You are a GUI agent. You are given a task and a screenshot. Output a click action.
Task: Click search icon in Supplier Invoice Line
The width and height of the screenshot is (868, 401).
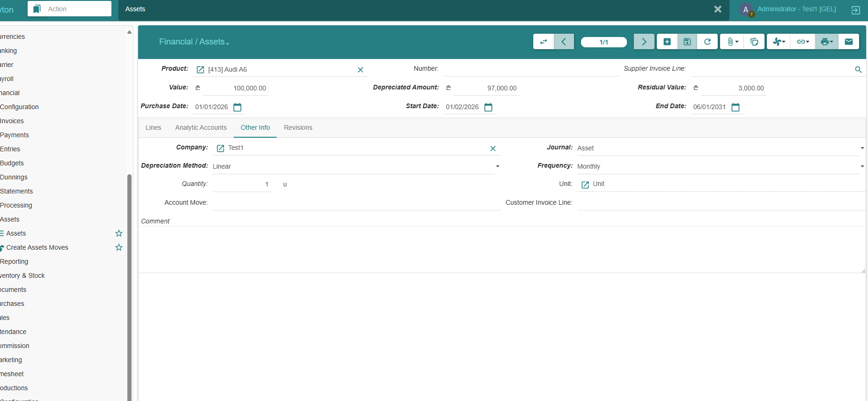858,70
